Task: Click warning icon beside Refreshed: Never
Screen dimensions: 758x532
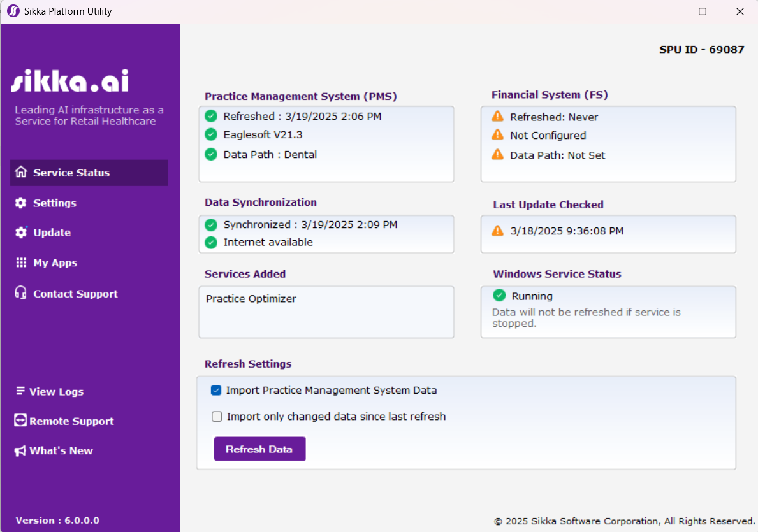Action: (497, 117)
